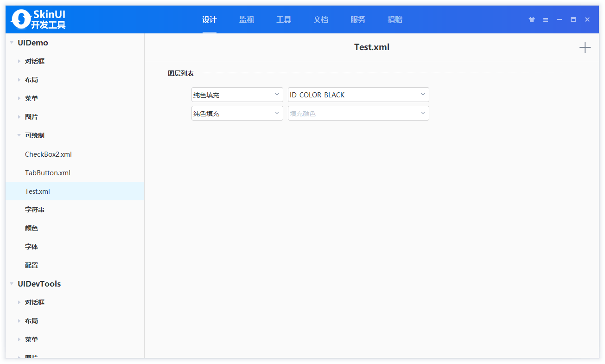Add a new layer with plus icon
The height and width of the screenshot is (364, 605).
(x=585, y=47)
